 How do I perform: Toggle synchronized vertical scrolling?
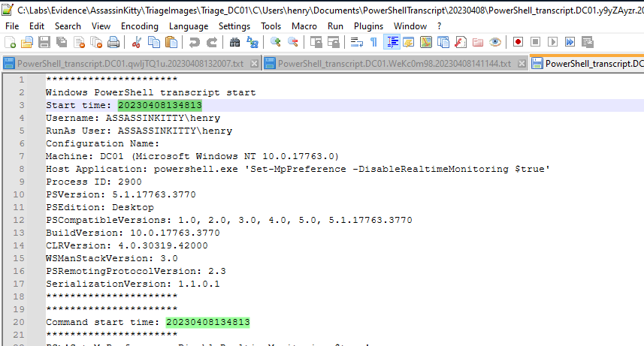tap(316, 42)
